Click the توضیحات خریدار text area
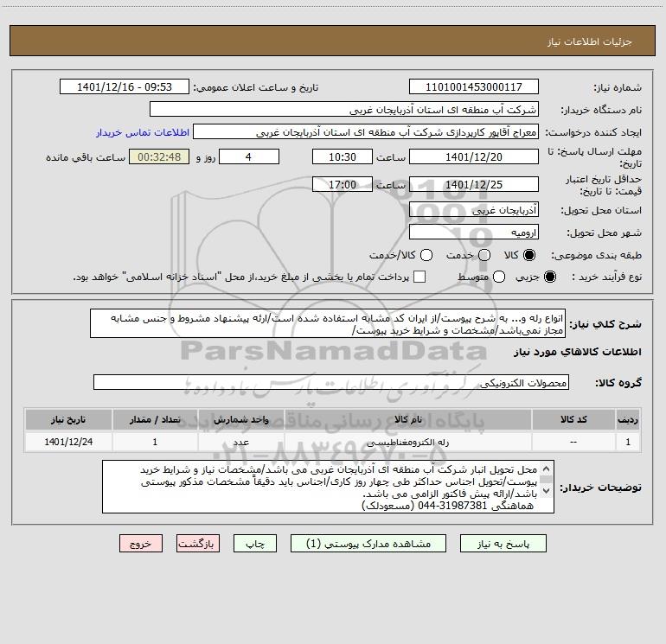This screenshot has width=666, height=644. (328, 487)
